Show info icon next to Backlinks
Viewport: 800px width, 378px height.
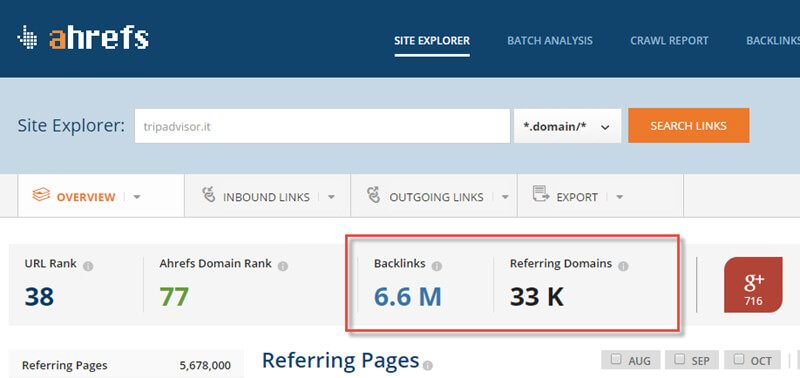(437, 266)
